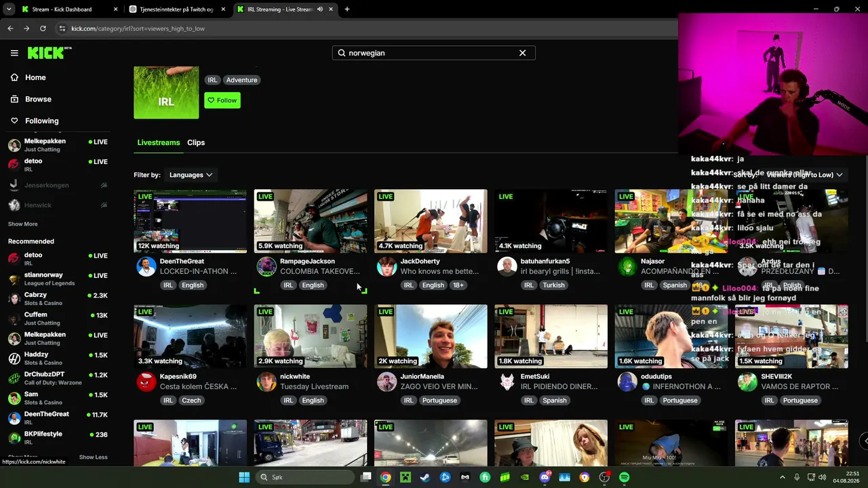The width and height of the screenshot is (868, 488).
Task: Clear the search box with the X
Action: [x=522, y=53]
